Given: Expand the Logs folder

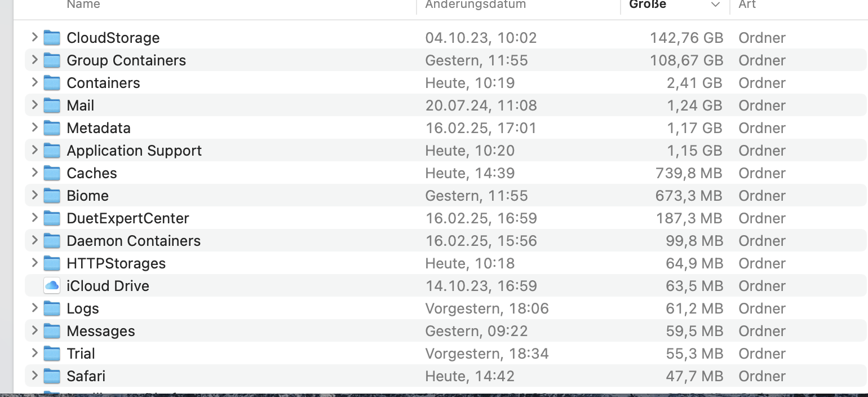Looking at the screenshot, I should [x=34, y=308].
